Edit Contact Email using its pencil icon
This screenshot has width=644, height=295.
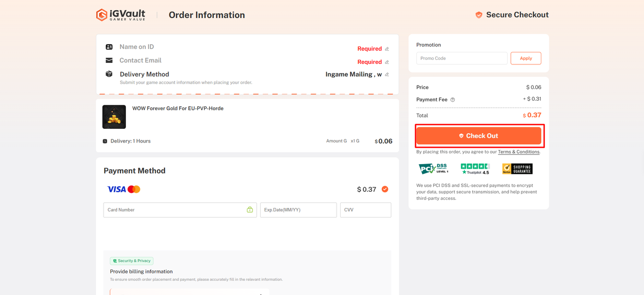click(x=387, y=62)
